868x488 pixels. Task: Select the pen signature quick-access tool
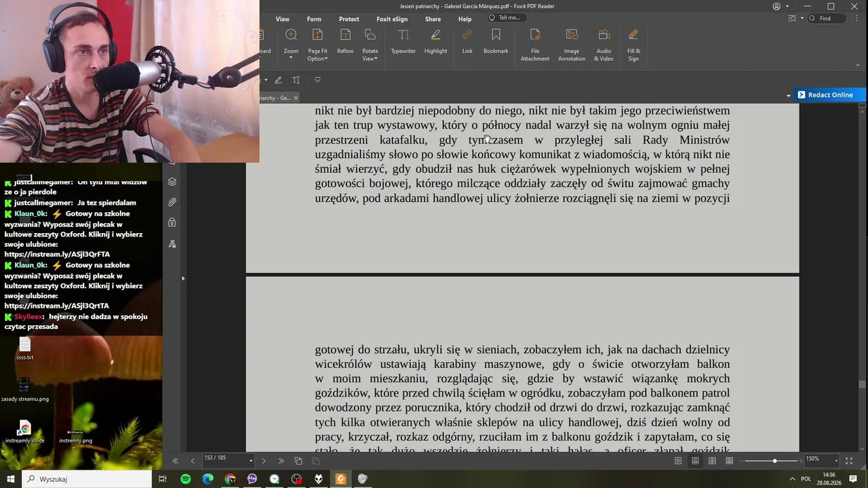(x=278, y=80)
